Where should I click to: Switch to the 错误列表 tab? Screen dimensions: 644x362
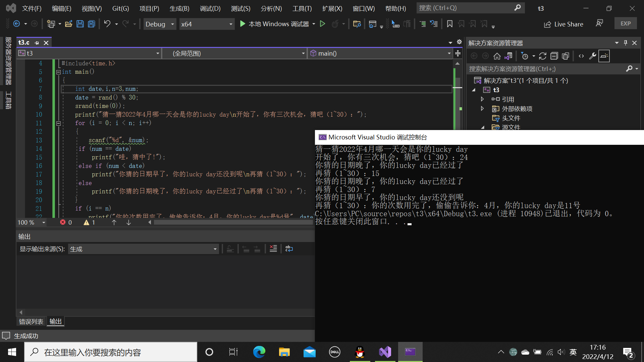[31, 321]
